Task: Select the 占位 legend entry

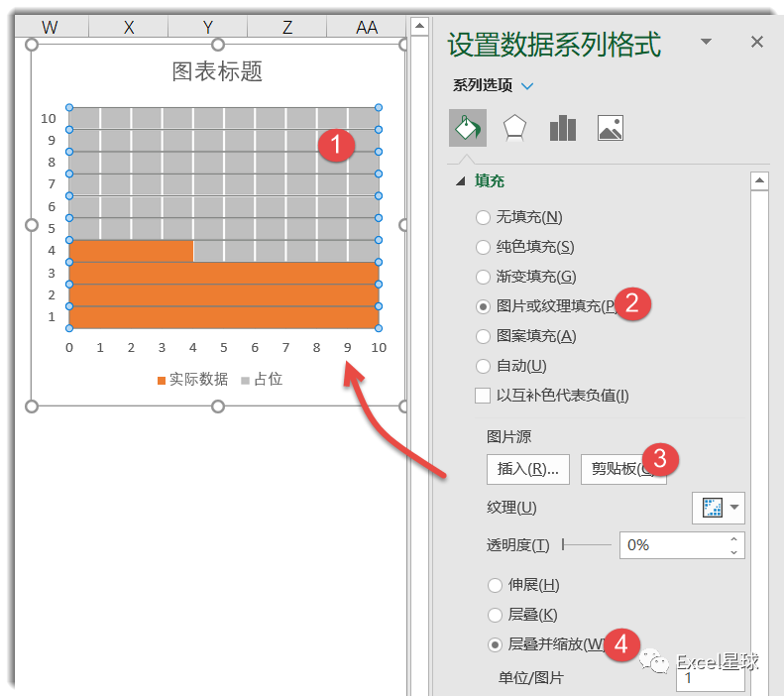Action: tap(262, 380)
